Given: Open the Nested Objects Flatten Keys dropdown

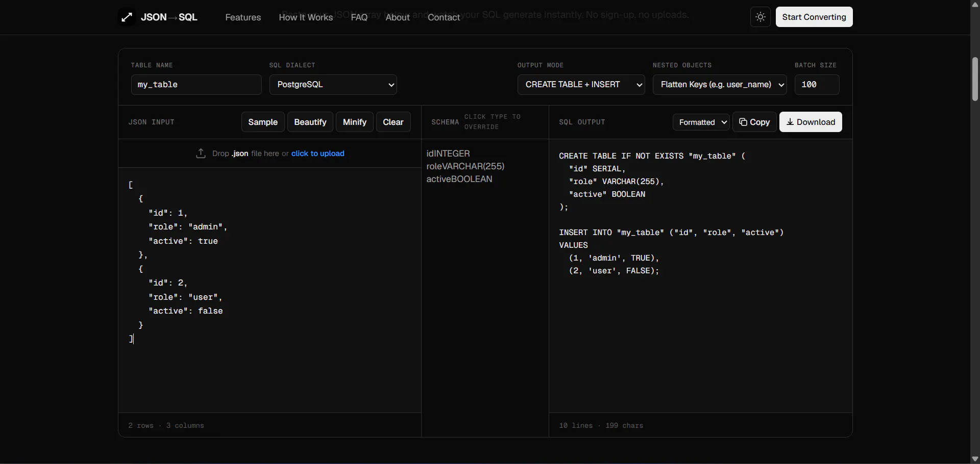Looking at the screenshot, I should [x=720, y=85].
